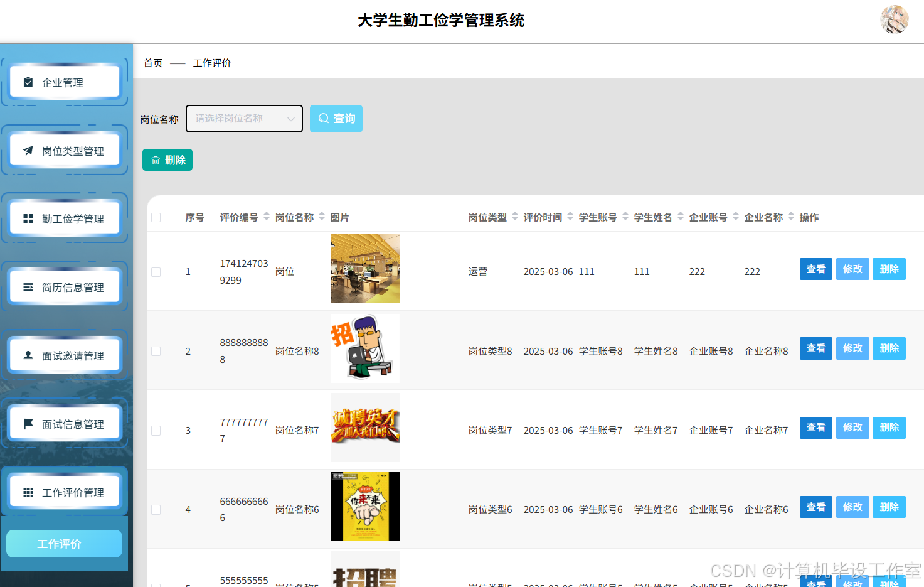Select the 工作评价 submenu item
Screen dimensions: 924x587
[x=64, y=544]
